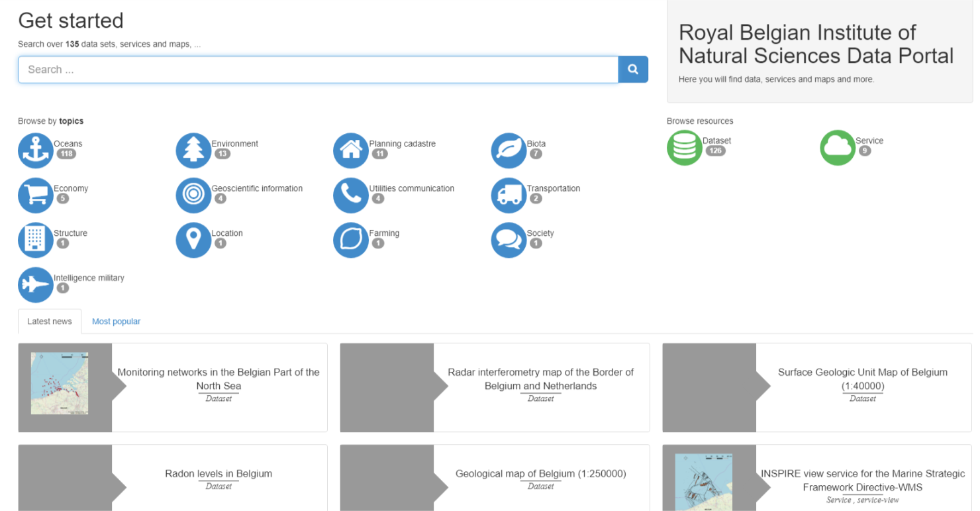Viewport: 980px width, 511px height.
Task: Click the Structure label text
Action: point(71,233)
